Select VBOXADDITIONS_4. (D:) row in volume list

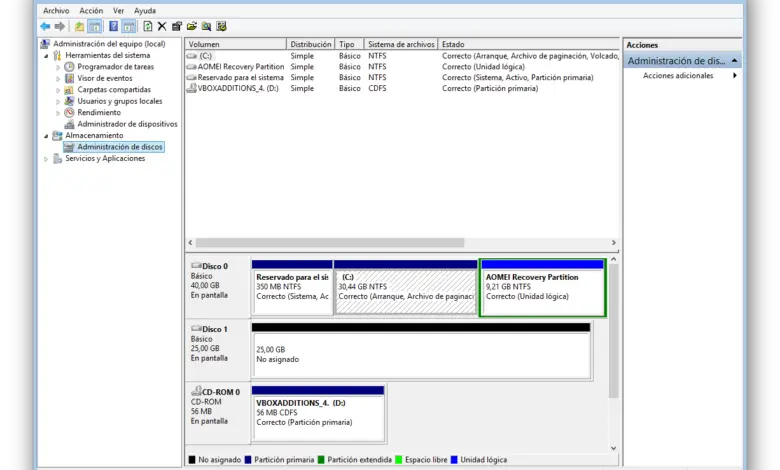402,89
